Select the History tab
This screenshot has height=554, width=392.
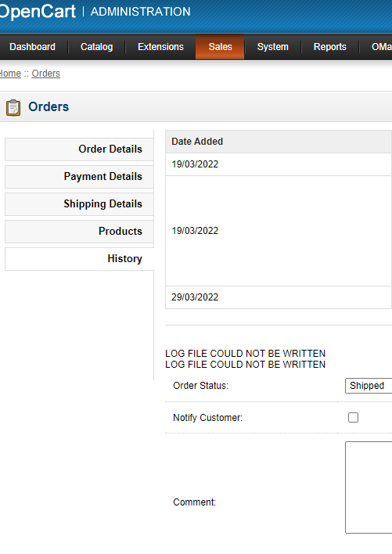coord(79,259)
